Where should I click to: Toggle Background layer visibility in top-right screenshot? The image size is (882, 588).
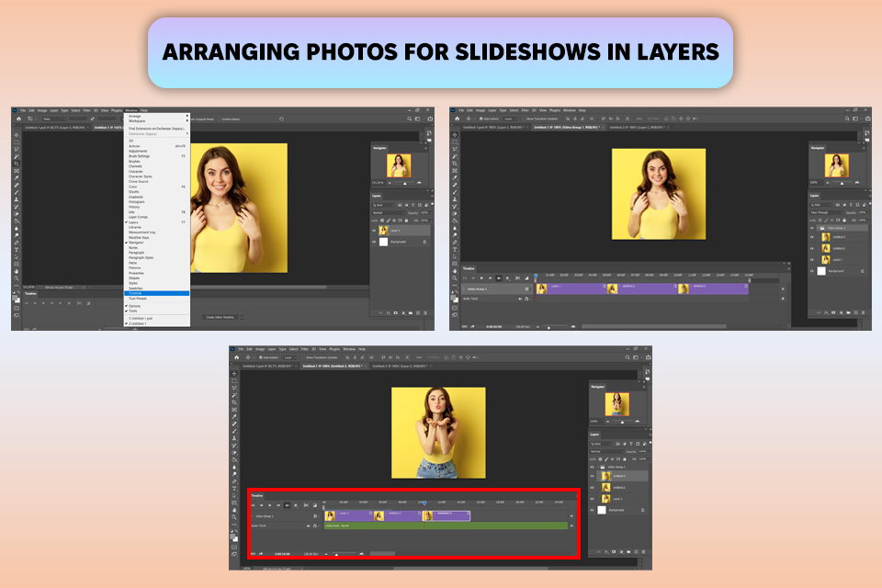point(812,272)
